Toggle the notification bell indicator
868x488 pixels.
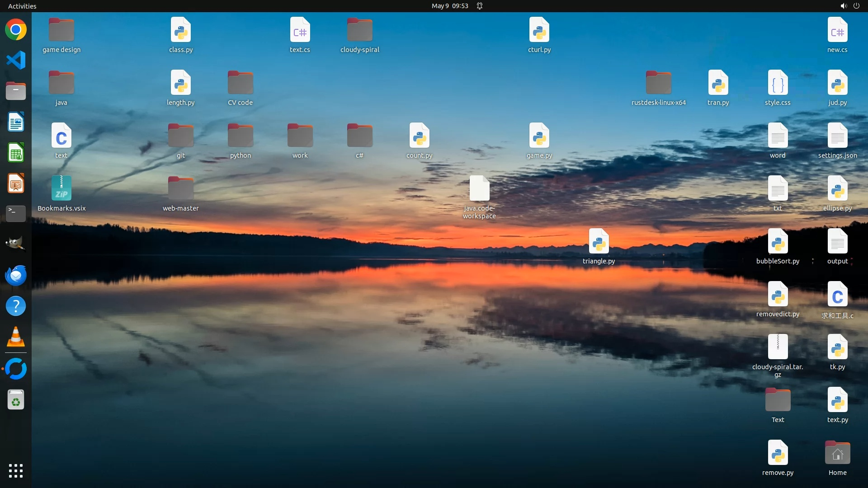pos(480,6)
